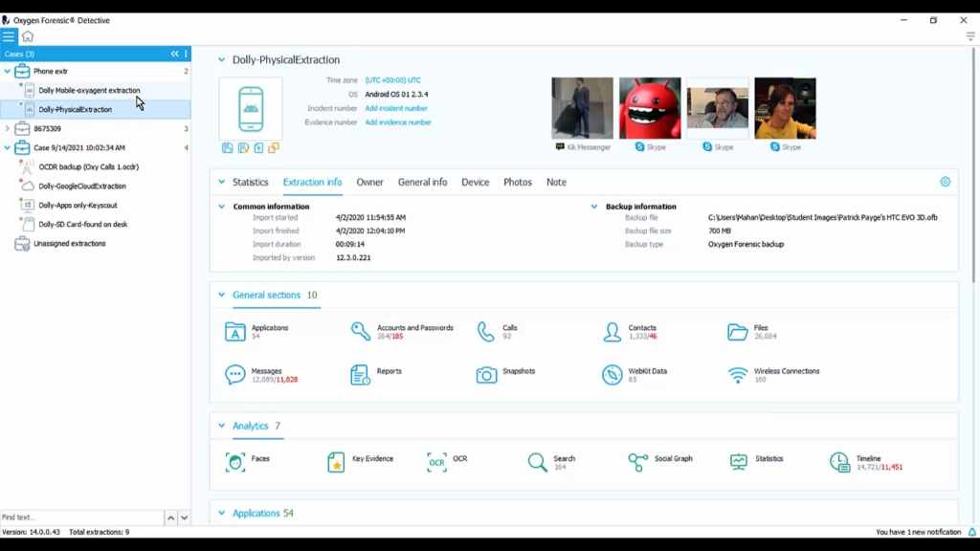Open the Note tab
This screenshot has height=551, width=980.
pyautogui.click(x=556, y=182)
